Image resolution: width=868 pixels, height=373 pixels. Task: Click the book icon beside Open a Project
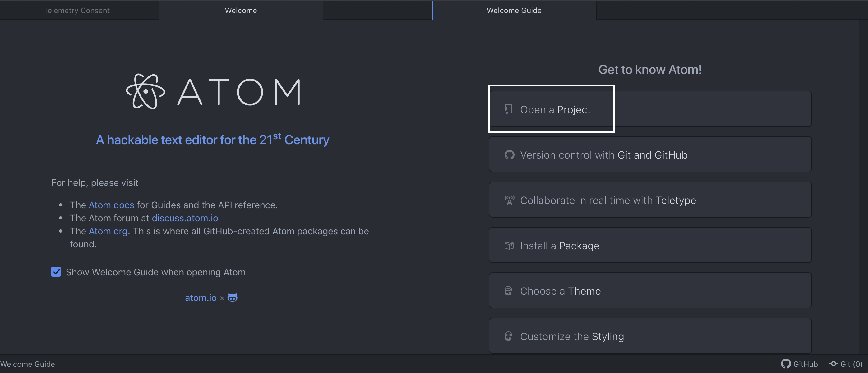click(508, 109)
